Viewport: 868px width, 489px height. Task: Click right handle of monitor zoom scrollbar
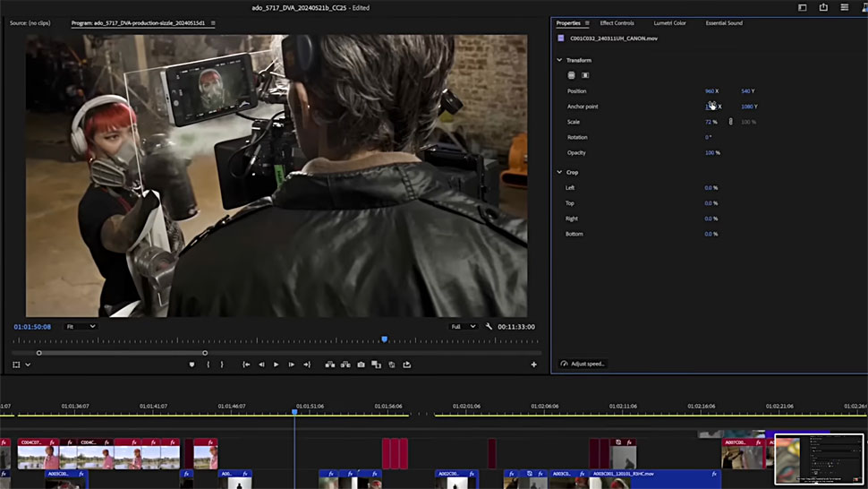click(205, 353)
